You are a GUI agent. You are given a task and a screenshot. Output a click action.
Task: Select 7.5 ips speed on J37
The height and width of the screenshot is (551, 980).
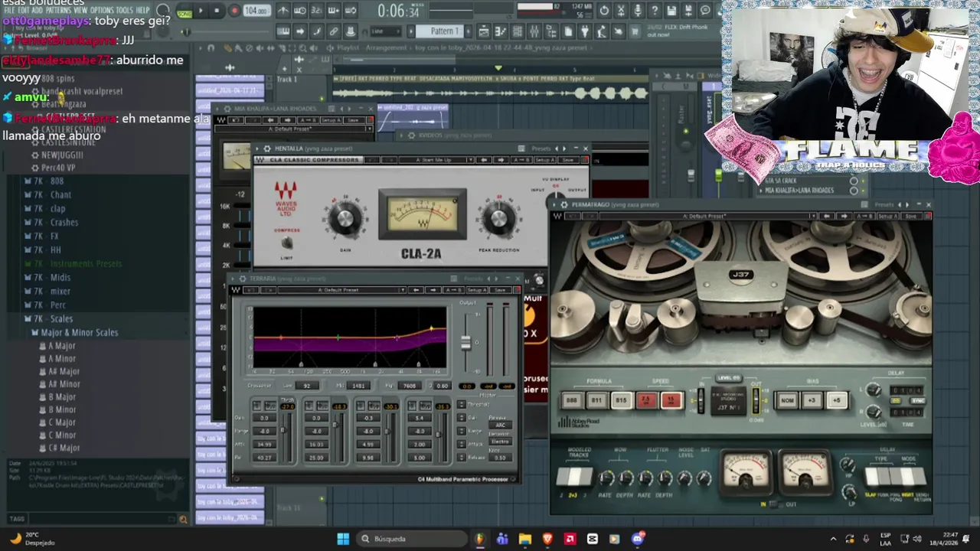click(x=646, y=400)
